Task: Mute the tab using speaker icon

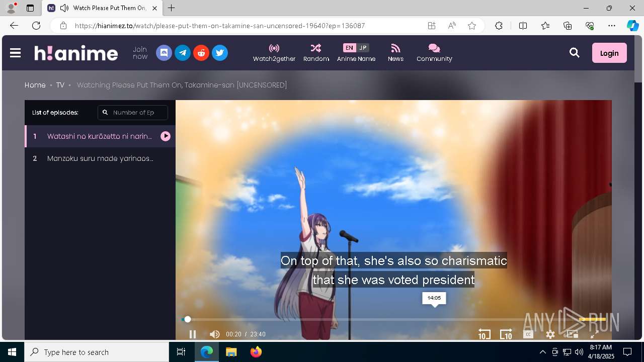Action: point(64,8)
